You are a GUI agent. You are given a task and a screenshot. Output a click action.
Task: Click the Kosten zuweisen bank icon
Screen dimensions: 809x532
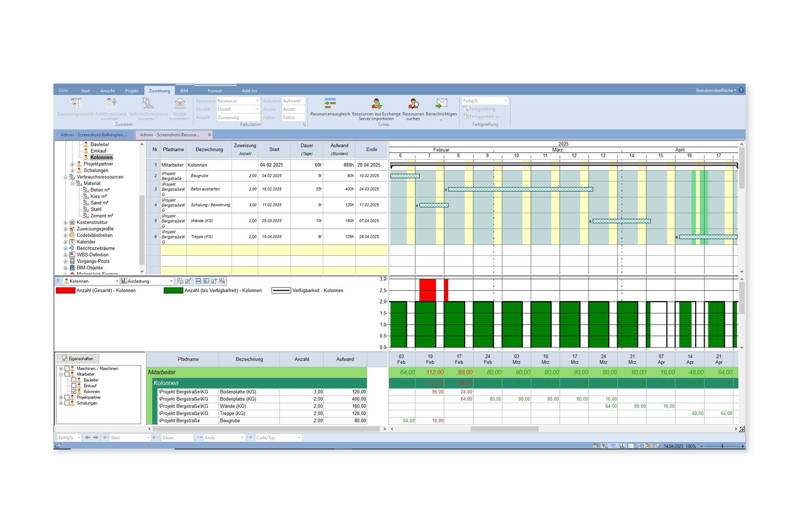pos(180,104)
